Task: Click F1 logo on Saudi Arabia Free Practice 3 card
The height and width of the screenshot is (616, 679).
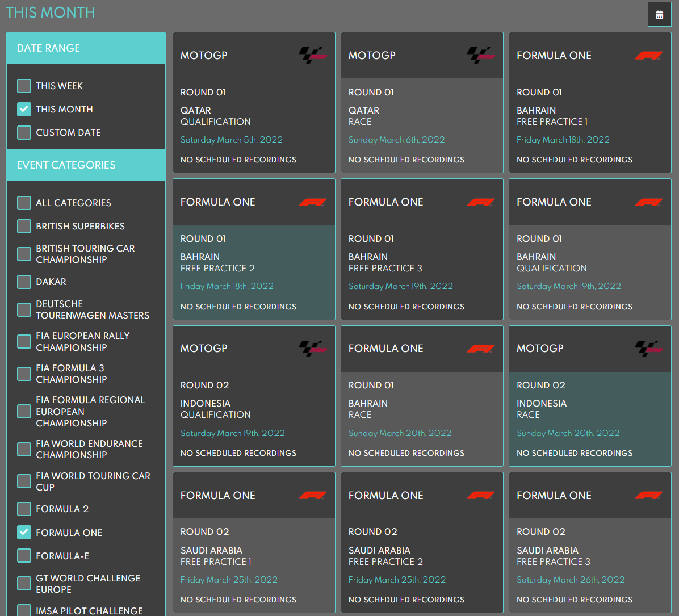Action: (x=649, y=495)
